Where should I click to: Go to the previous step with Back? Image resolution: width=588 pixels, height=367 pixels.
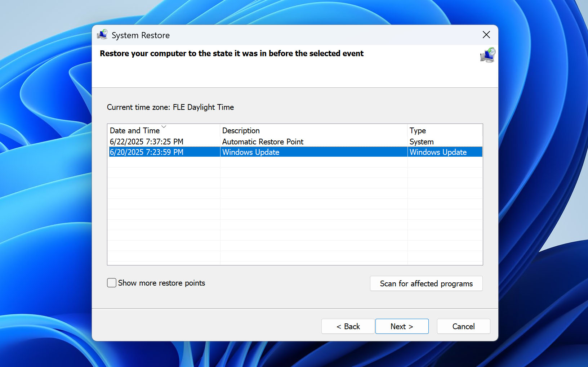point(348,326)
